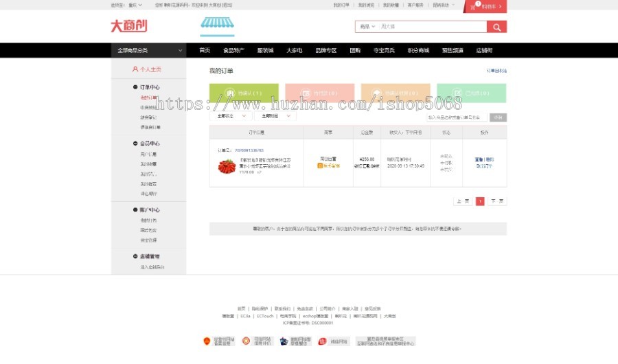Click the illegal-information report center badge
The image size is (618, 364).
click(x=385, y=341)
